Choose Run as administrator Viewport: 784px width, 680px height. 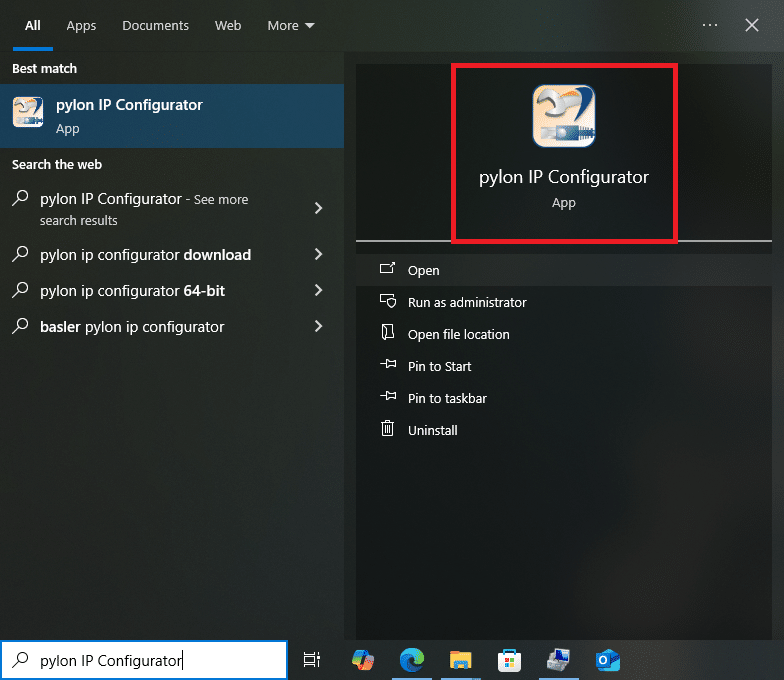[564, 302]
